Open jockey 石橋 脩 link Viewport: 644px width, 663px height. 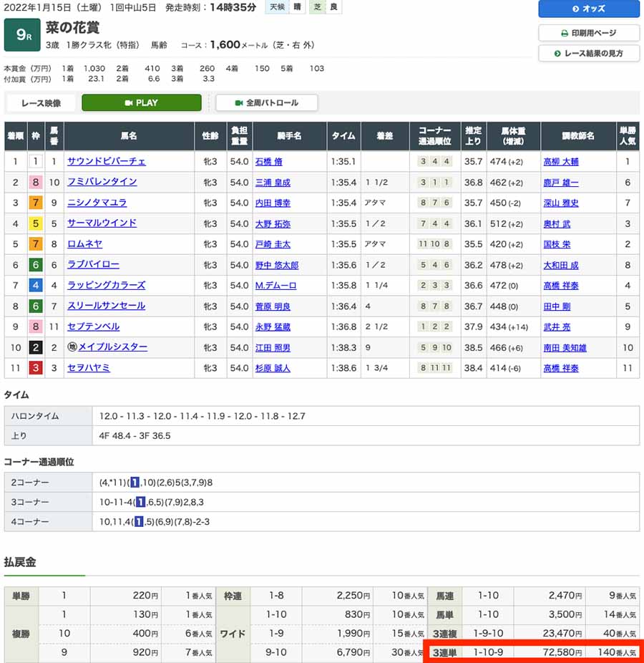click(269, 162)
